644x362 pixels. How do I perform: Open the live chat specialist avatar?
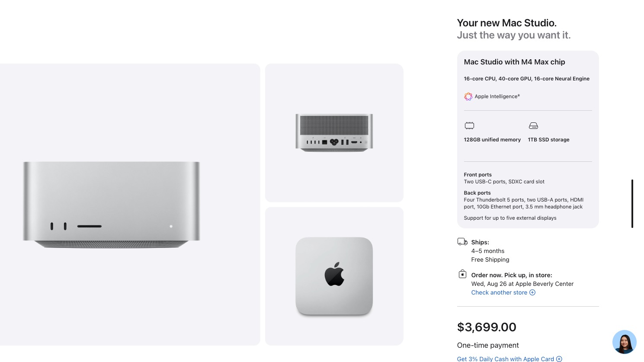tap(624, 342)
